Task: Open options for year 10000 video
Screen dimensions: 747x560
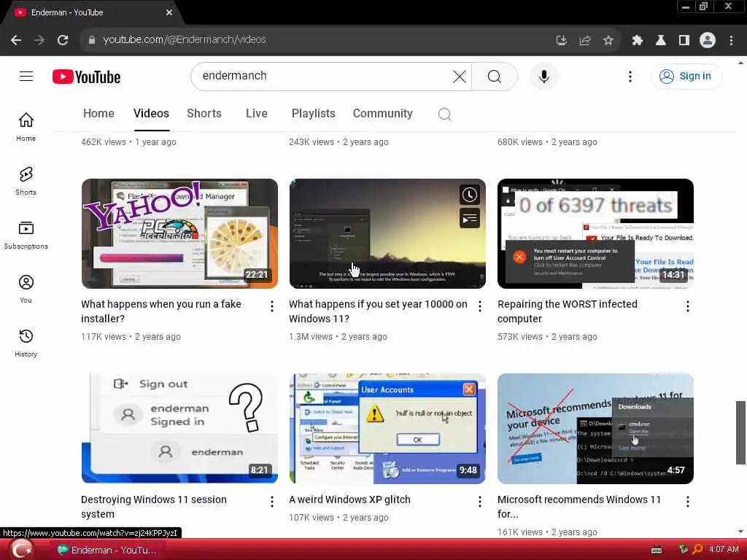Action: [480, 306]
